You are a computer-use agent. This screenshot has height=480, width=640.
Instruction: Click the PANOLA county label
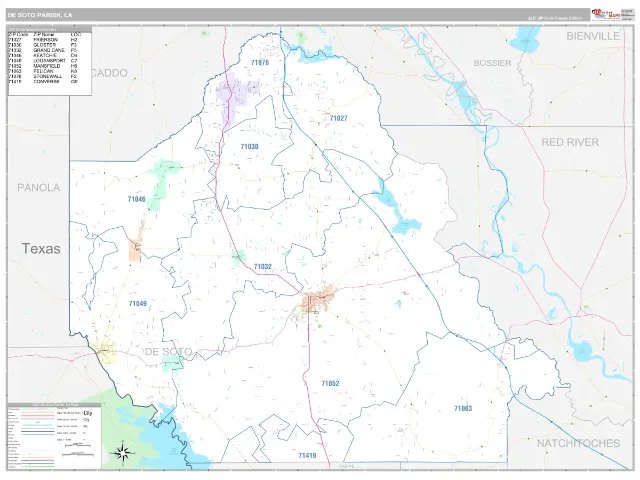pyautogui.click(x=39, y=188)
